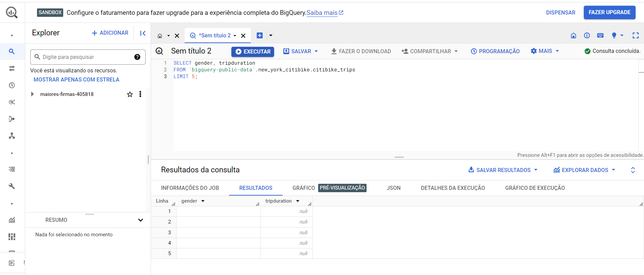The width and height of the screenshot is (644, 275).
Task: Open BigQuery logo home icon
Action: (x=12, y=12)
